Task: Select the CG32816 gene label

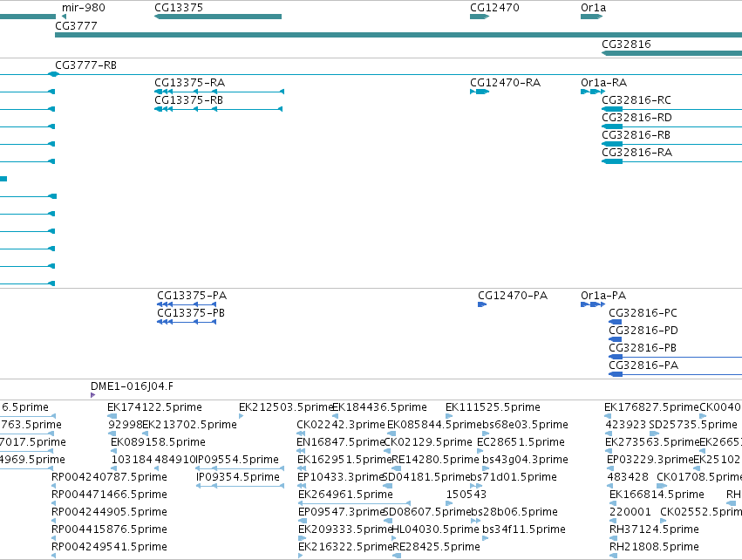Action: [626, 44]
